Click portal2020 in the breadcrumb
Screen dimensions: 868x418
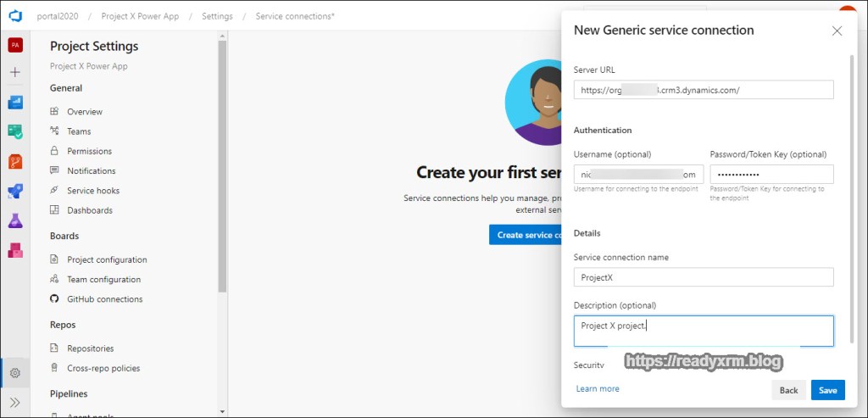[56, 16]
